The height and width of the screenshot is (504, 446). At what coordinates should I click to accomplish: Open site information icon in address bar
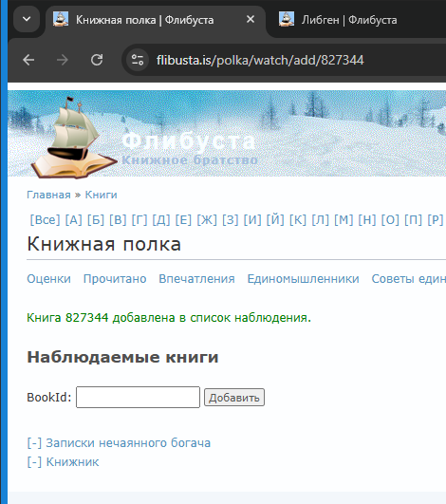pyautogui.click(x=138, y=60)
